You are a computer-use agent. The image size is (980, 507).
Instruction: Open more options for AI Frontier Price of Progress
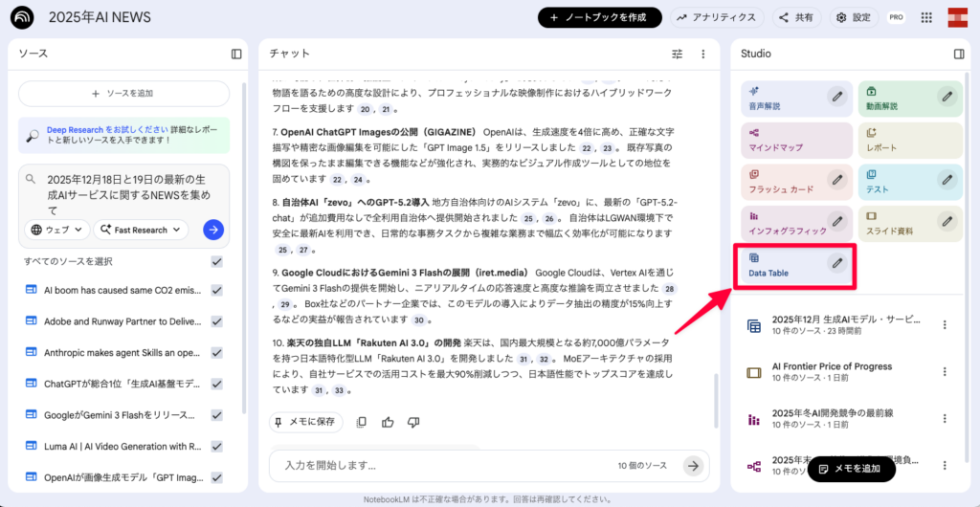[945, 371]
